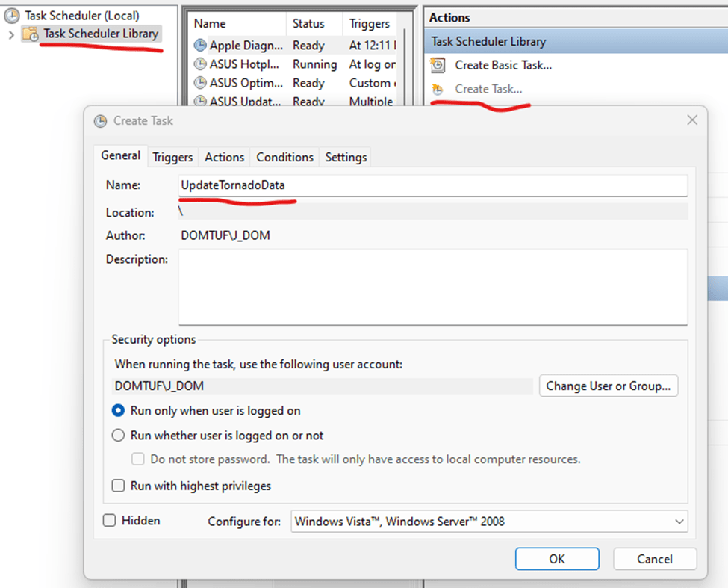The width and height of the screenshot is (728, 588).
Task: Click the Create Task icon in Actions
Action: 439,89
